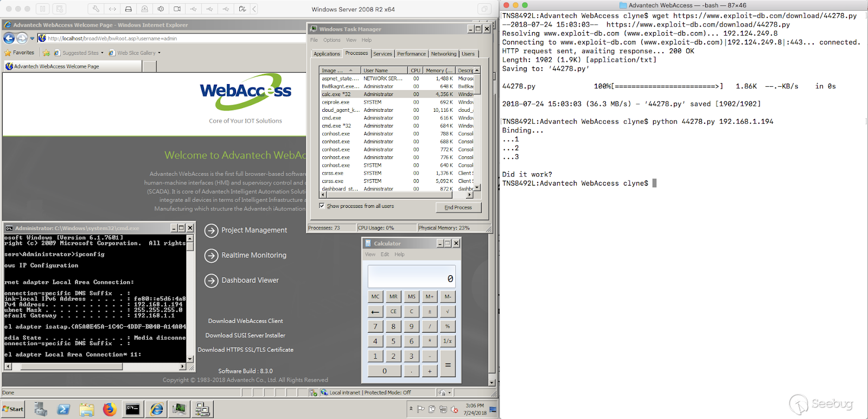Click Download WebAccess Client link
The width and height of the screenshot is (868, 419).
[245, 321]
